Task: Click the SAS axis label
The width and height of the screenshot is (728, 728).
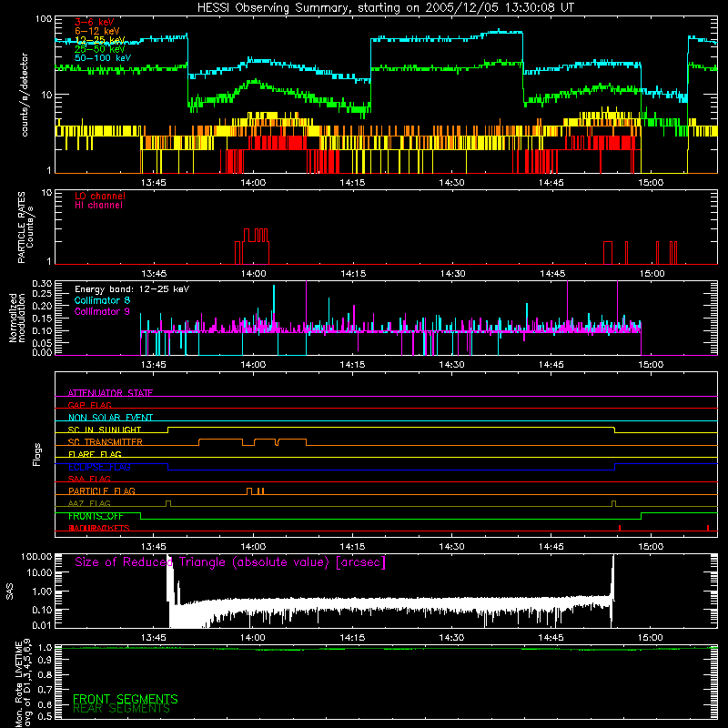Action: (10, 591)
